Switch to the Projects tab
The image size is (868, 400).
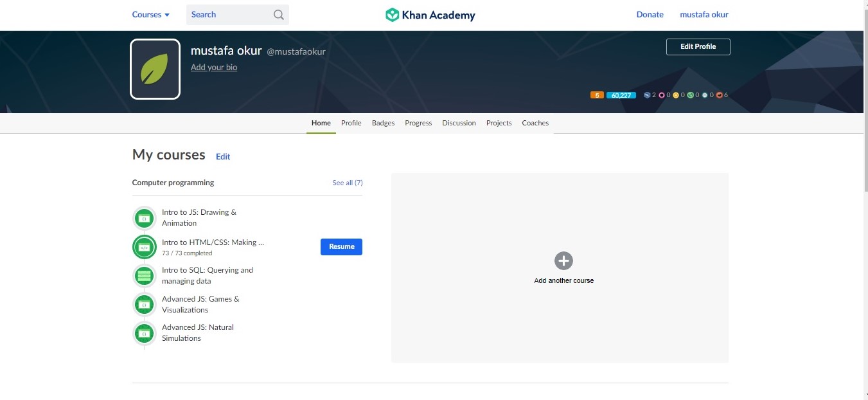pyautogui.click(x=499, y=123)
